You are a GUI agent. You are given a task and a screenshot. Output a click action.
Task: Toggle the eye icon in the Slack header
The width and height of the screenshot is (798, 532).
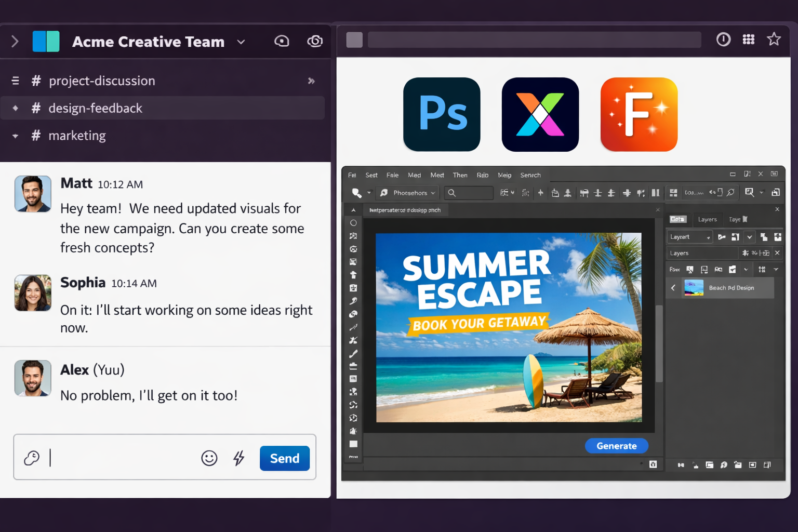[x=315, y=41]
